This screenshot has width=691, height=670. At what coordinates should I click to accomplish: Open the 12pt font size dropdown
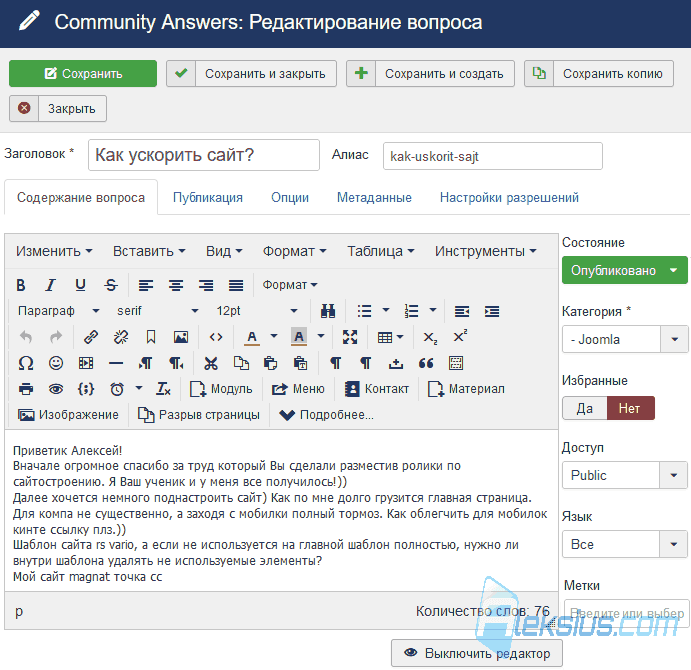click(x=256, y=311)
